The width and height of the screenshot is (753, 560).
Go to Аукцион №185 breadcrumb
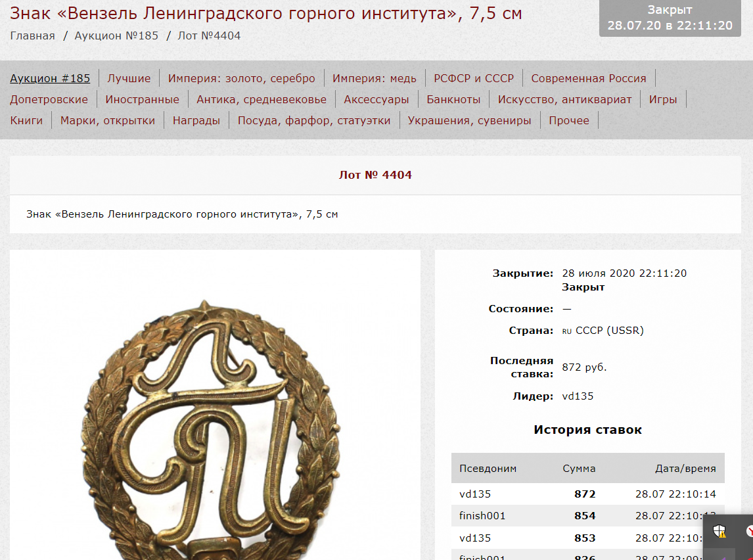116,36
